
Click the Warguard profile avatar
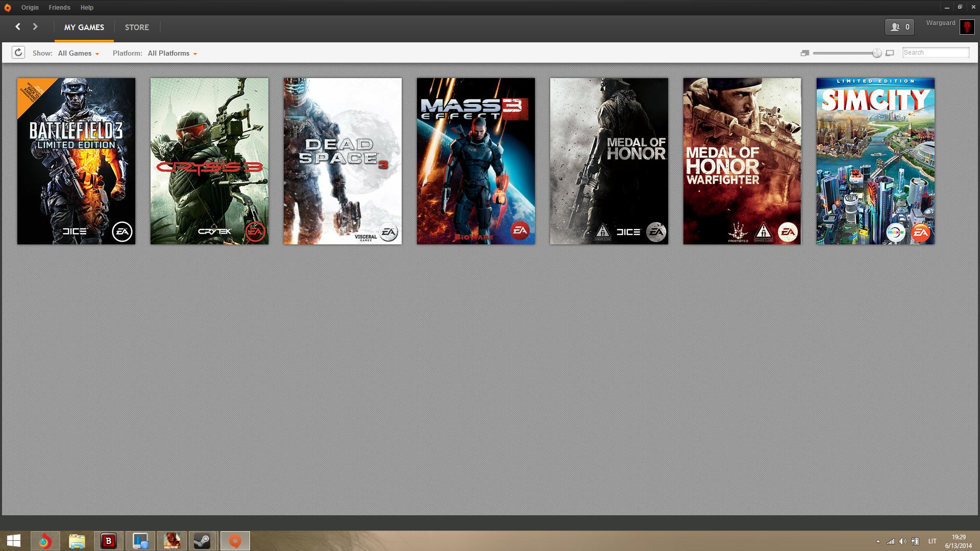967,27
